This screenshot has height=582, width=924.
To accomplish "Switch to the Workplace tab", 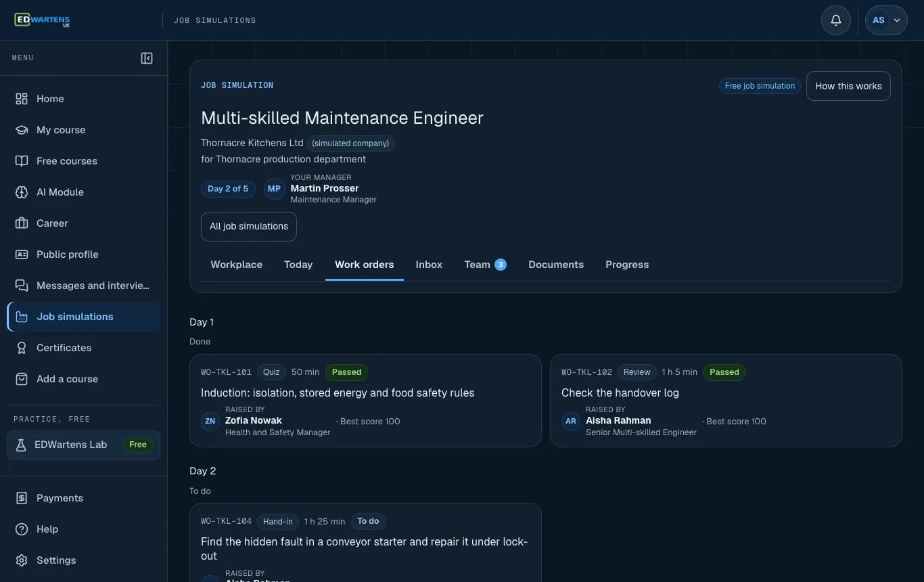I will point(237,265).
